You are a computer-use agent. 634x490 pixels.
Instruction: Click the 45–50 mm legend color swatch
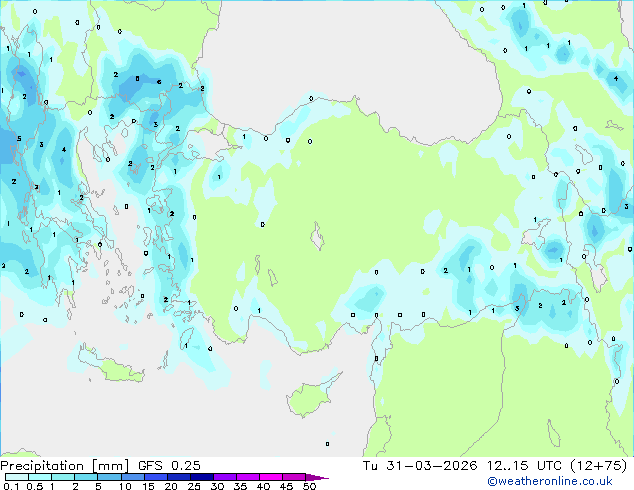[x=294, y=477]
